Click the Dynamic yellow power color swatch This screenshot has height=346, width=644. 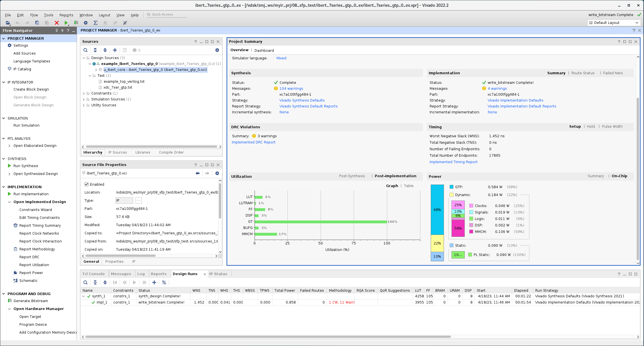452,195
